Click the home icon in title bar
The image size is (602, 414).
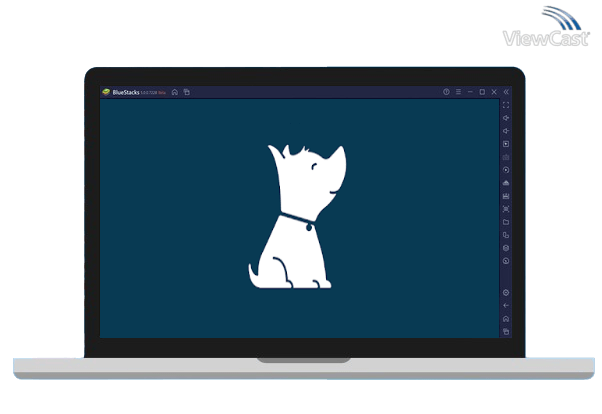click(x=175, y=92)
